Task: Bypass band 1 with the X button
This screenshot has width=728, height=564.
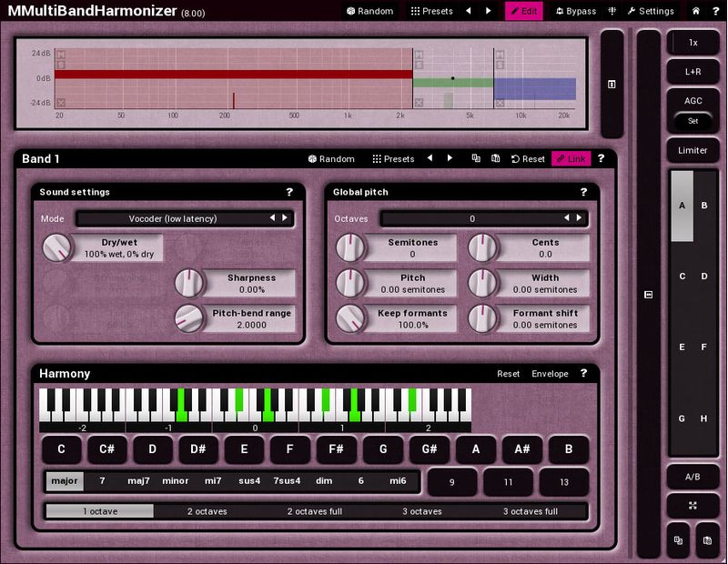Action: pyautogui.click(x=61, y=102)
